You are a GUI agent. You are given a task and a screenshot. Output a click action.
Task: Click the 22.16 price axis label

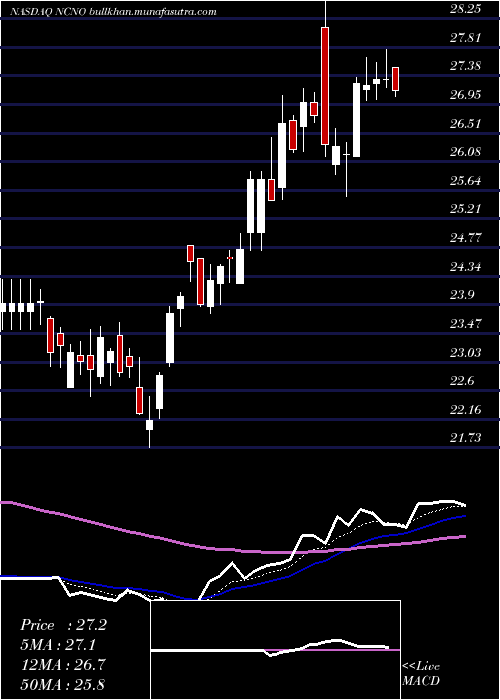tap(465, 409)
